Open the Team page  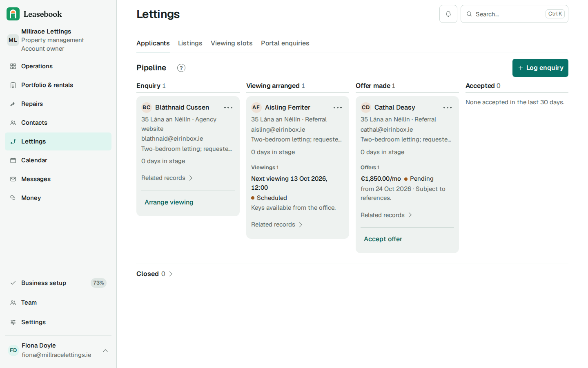click(58, 303)
